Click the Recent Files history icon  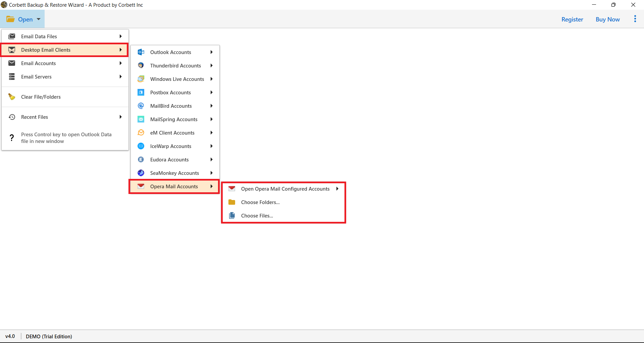tap(12, 117)
